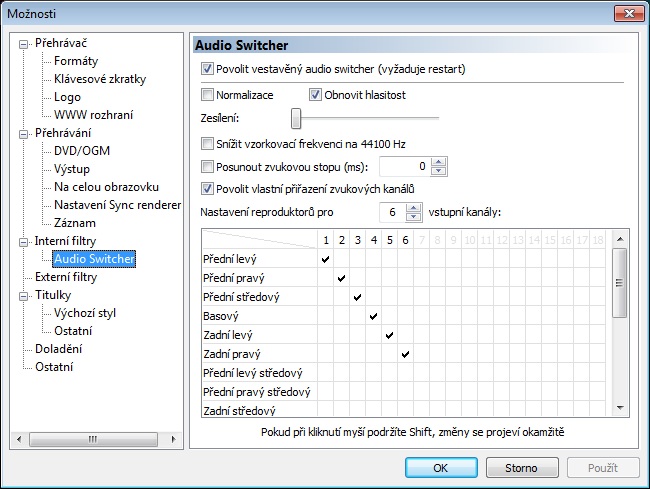
Task: Click the tree panel left scroll arrow
Action: point(19,439)
